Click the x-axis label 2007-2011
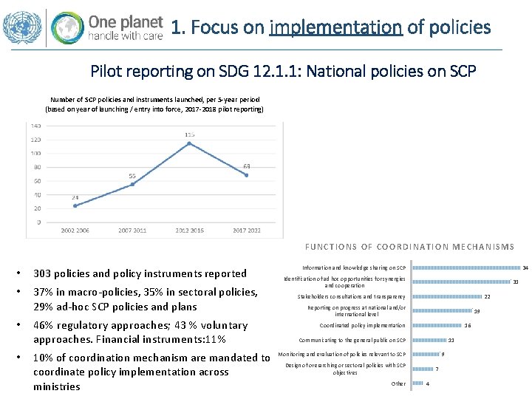The height and width of the screenshot is (399, 532). tap(132, 231)
